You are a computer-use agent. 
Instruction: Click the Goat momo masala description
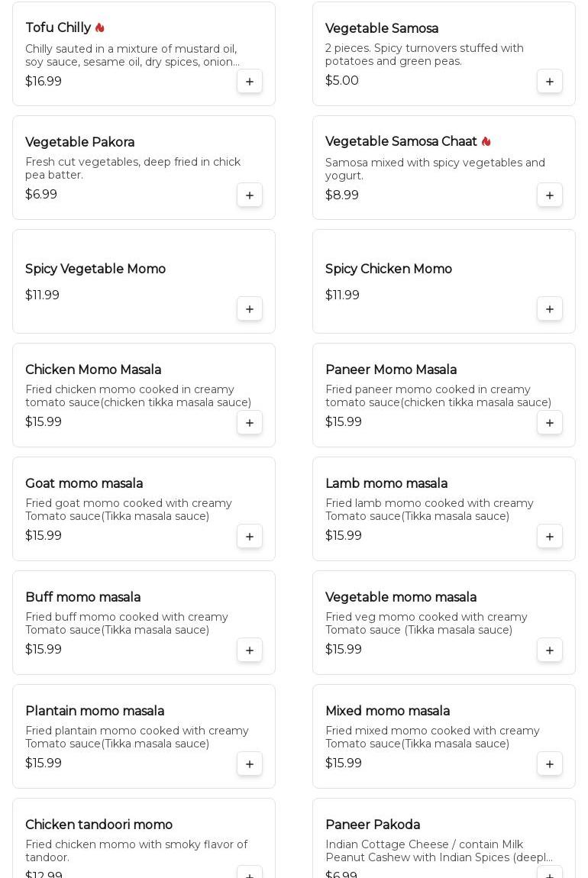point(128,510)
